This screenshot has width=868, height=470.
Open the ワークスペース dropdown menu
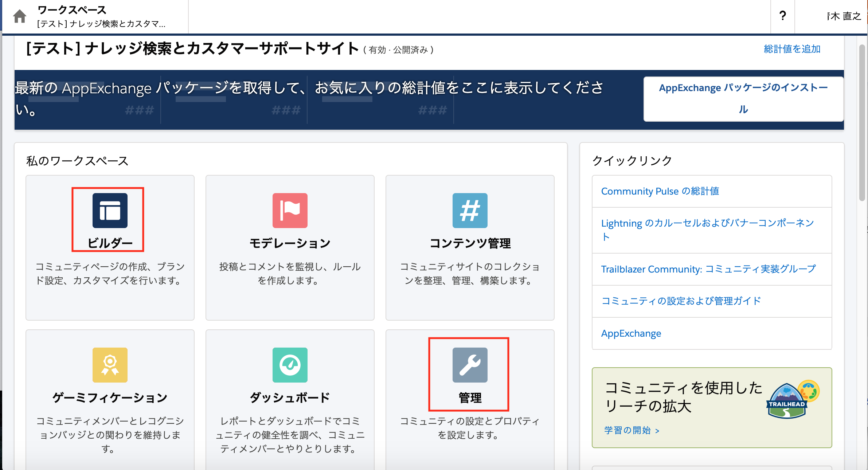click(101, 16)
